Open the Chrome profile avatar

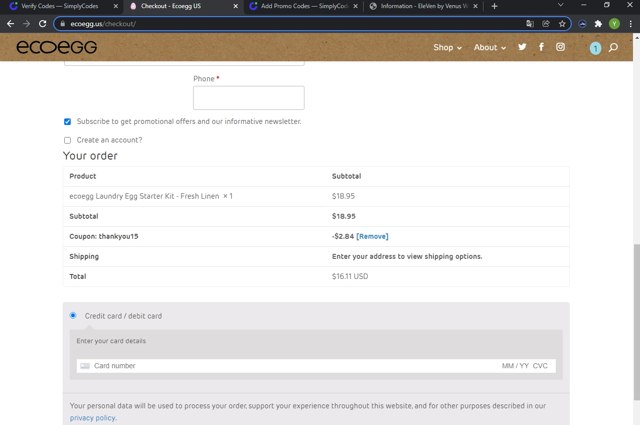[614, 24]
